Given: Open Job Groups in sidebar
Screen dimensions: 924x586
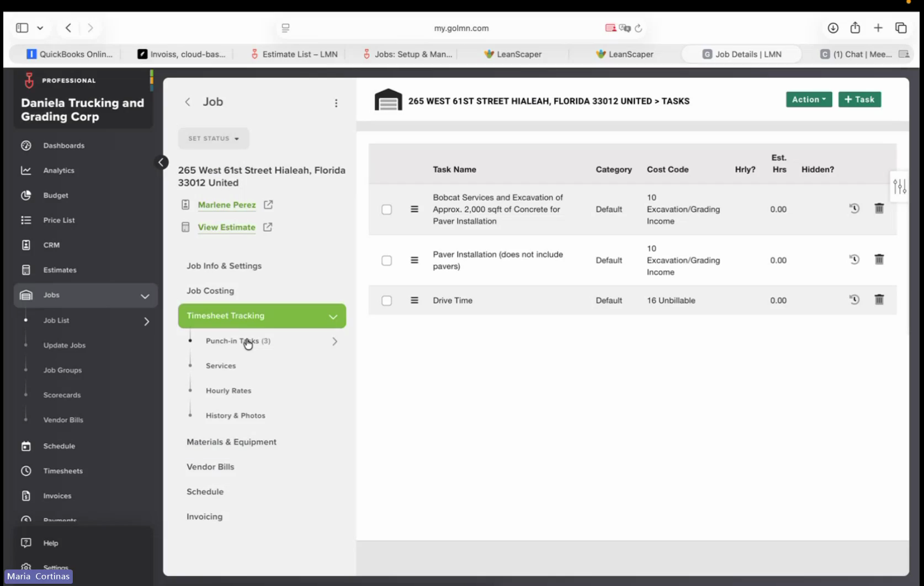Looking at the screenshot, I should point(62,370).
